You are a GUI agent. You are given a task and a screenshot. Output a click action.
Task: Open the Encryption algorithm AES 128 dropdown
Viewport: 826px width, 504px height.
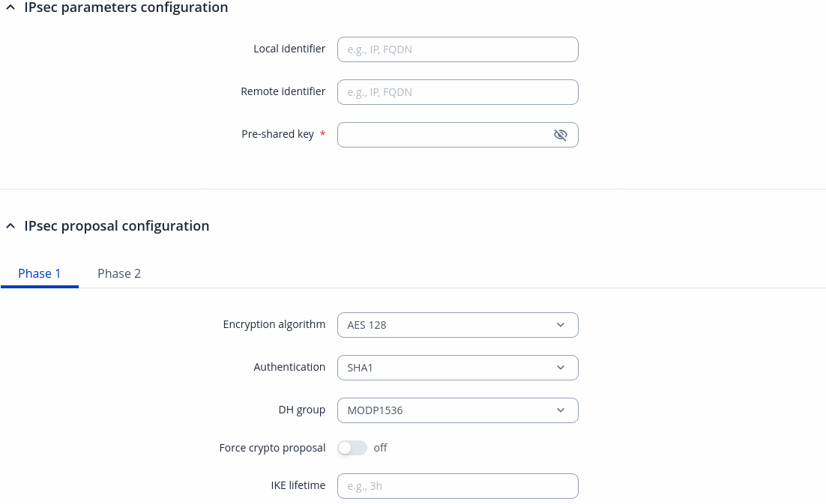[457, 325]
